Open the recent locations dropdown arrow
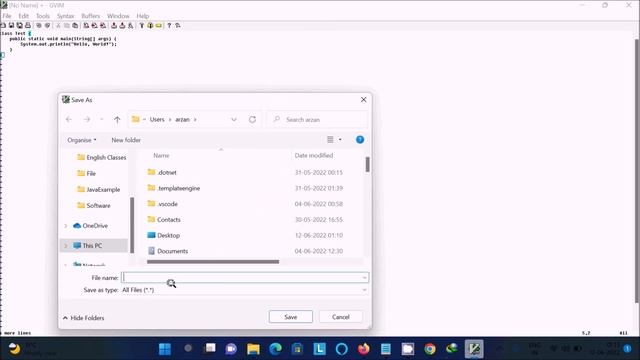This screenshot has height=360, width=640. point(101,119)
